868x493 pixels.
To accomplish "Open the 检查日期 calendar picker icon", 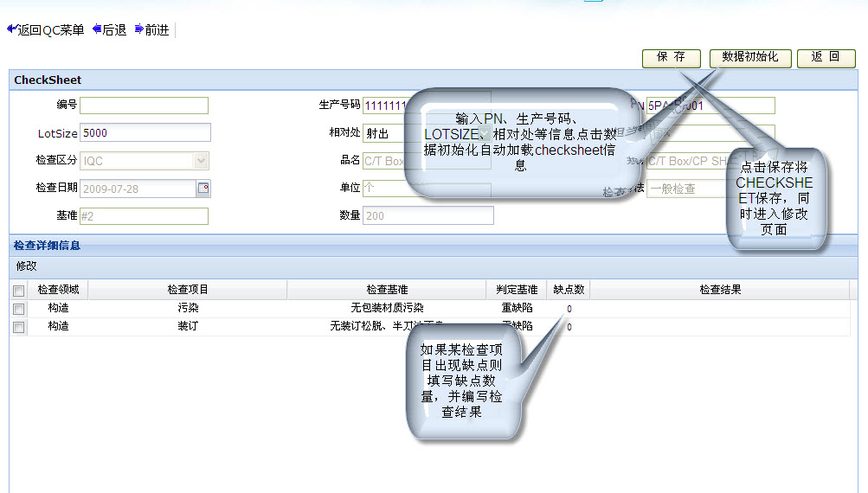I will pos(203,189).
